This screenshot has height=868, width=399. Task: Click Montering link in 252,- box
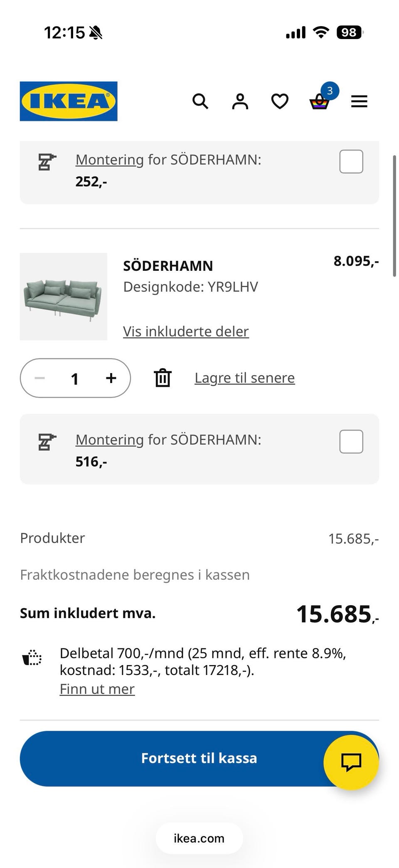coord(109,160)
